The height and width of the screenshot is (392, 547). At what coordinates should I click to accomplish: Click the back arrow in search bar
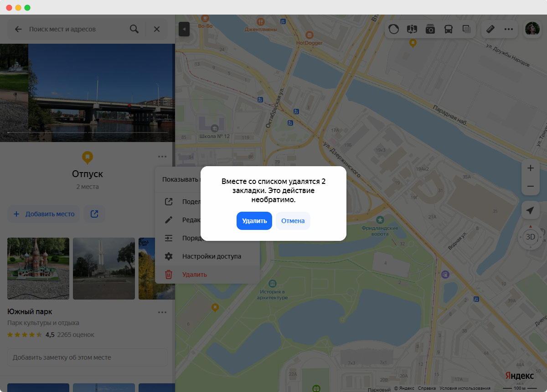click(x=18, y=29)
